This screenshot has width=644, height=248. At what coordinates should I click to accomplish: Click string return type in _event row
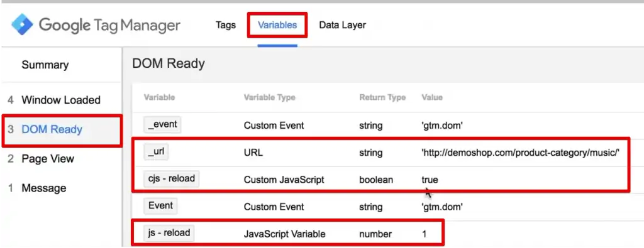coord(371,126)
